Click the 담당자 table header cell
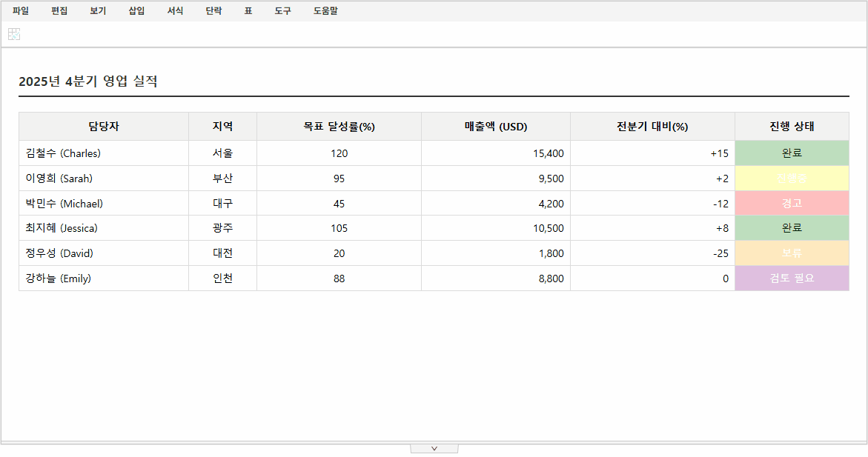The height and width of the screenshot is (457, 868). 104,126
